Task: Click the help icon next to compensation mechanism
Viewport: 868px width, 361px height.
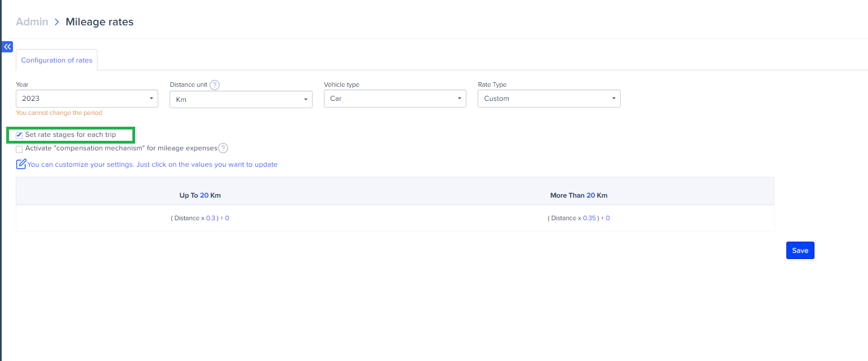Action: [x=223, y=149]
